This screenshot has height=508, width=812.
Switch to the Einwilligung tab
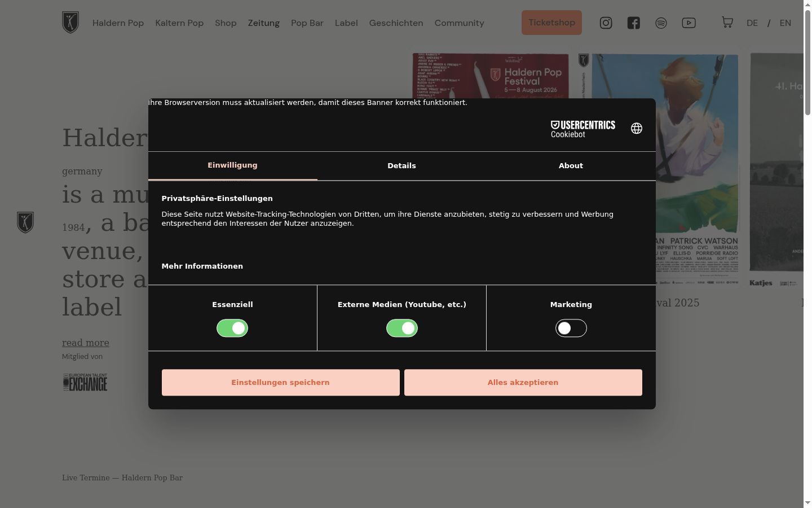pyautogui.click(x=232, y=165)
